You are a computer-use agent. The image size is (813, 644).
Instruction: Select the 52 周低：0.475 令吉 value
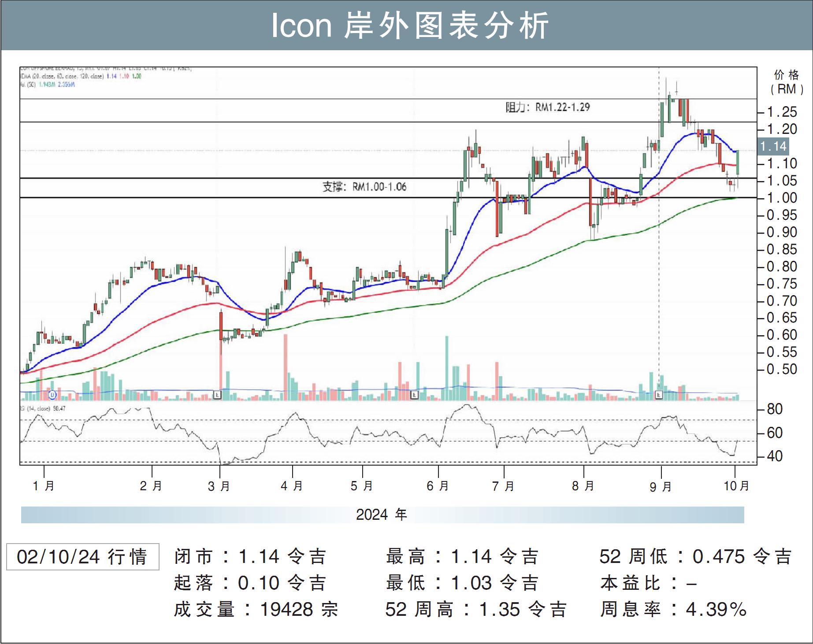[696, 557]
